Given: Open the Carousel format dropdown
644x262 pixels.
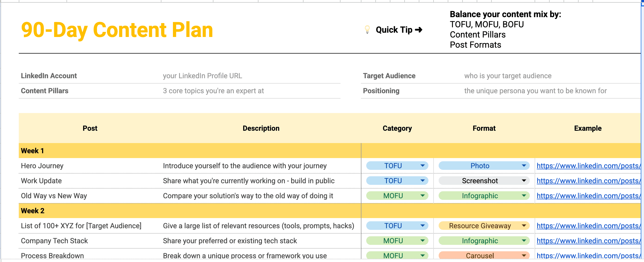Looking at the screenshot, I should point(524,256).
